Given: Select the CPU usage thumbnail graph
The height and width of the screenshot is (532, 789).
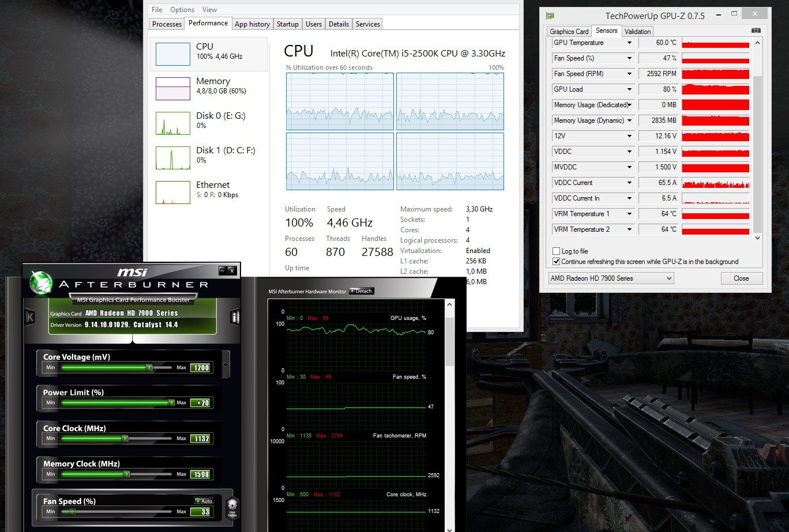Looking at the screenshot, I should tap(172, 54).
